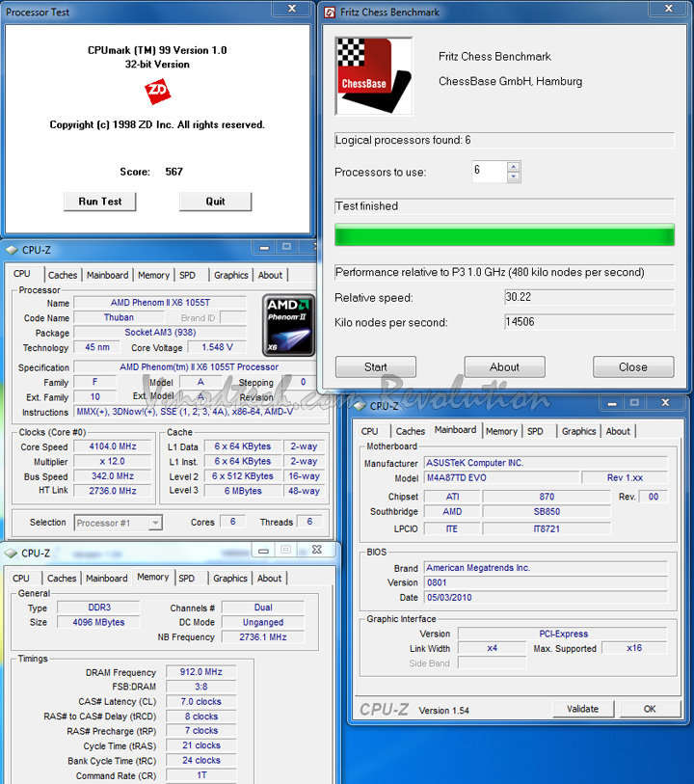Click the NB Frequency 2736.1 MHz value
Image resolution: width=694 pixels, height=784 pixels.
263,637
